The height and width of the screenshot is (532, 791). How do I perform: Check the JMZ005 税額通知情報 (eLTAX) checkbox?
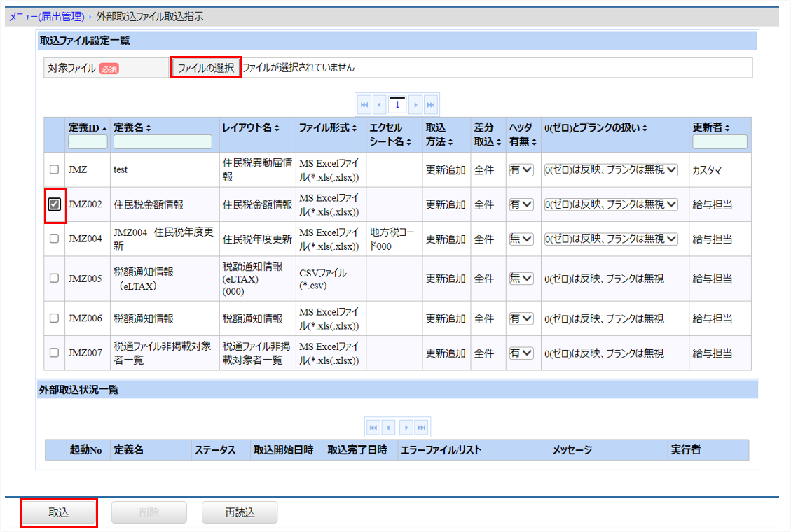[x=54, y=278]
